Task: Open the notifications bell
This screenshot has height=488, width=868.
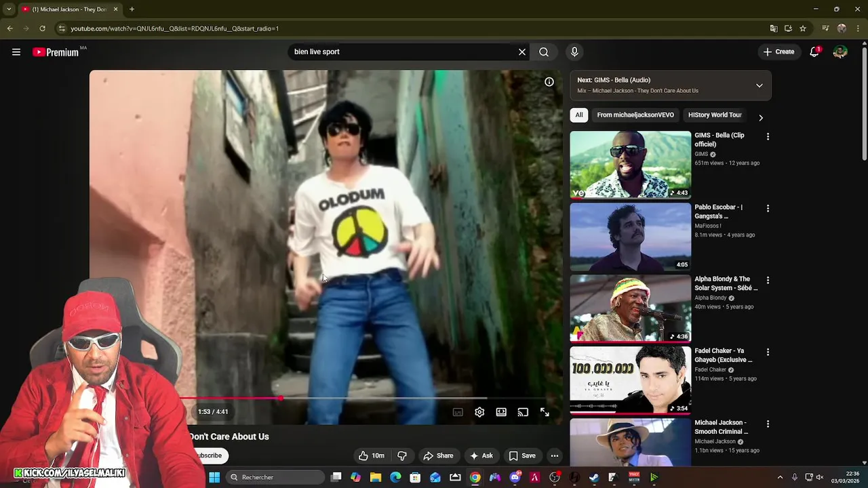Action: click(x=814, y=52)
